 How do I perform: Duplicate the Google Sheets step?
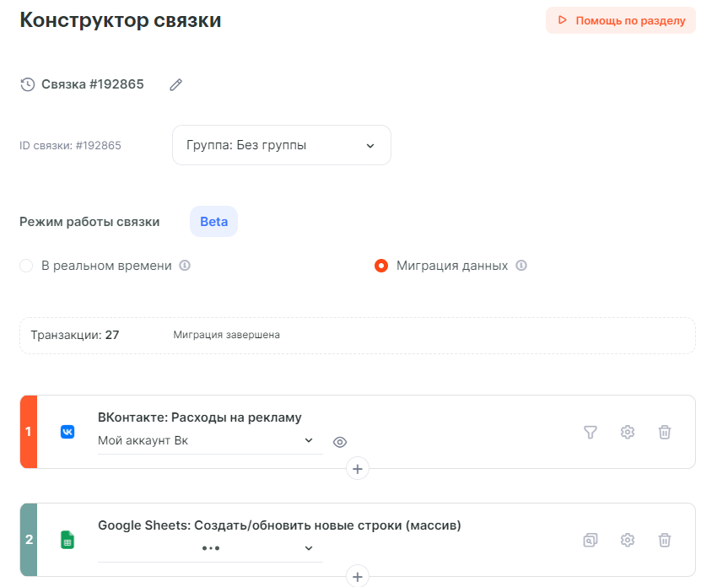click(590, 540)
